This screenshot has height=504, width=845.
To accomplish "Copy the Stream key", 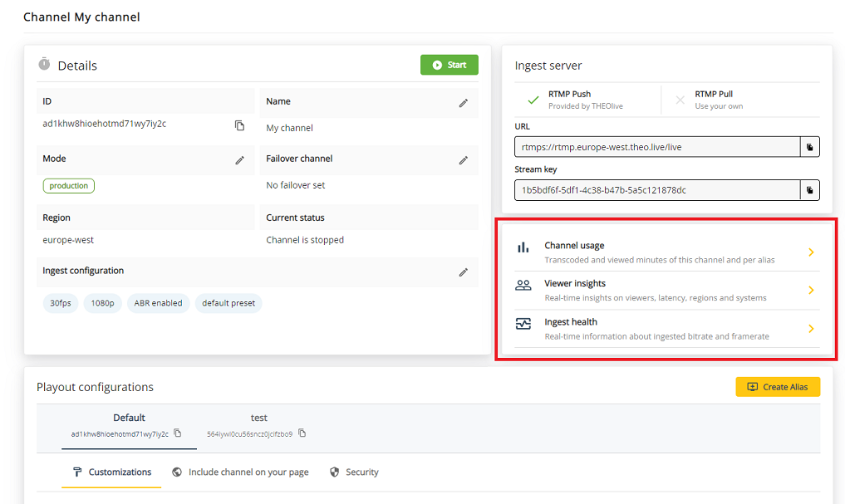I will pos(809,189).
